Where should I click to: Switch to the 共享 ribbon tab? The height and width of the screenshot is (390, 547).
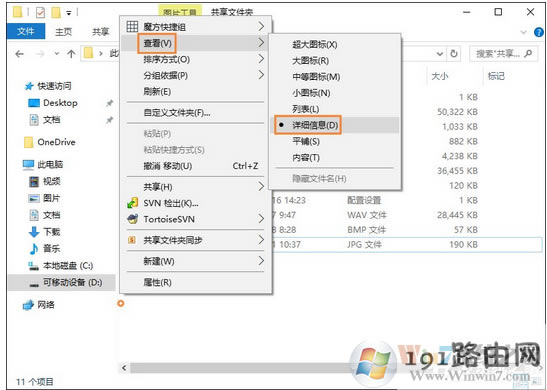(x=100, y=32)
